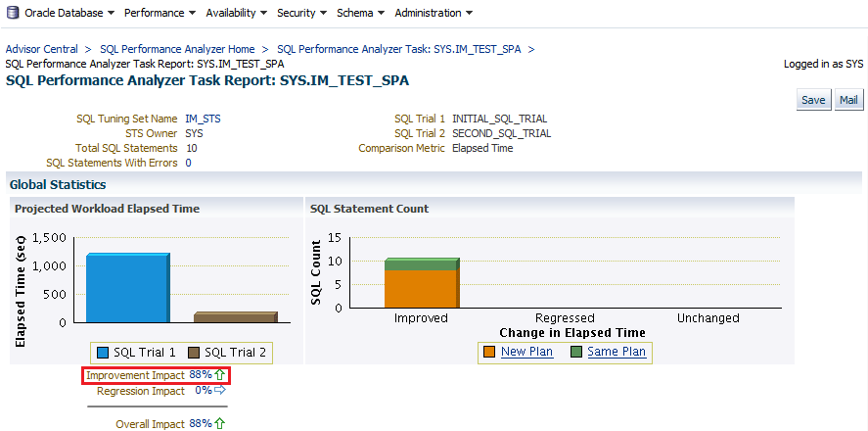Click the blue SQL Trial 1 legend swatch
868x431 pixels.
[x=103, y=353]
